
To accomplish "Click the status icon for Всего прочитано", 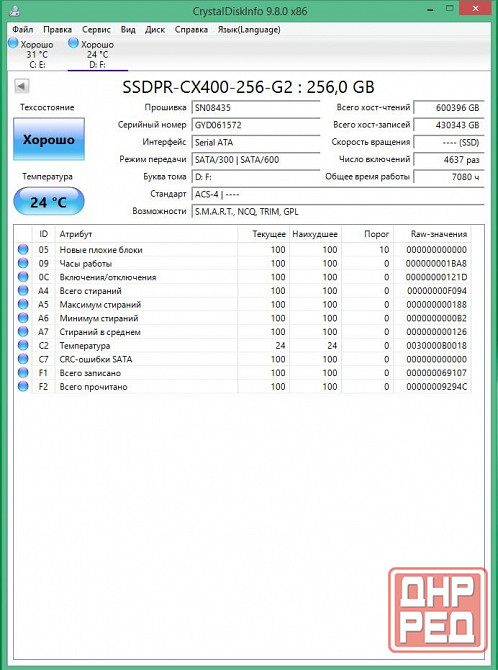I will (23, 386).
